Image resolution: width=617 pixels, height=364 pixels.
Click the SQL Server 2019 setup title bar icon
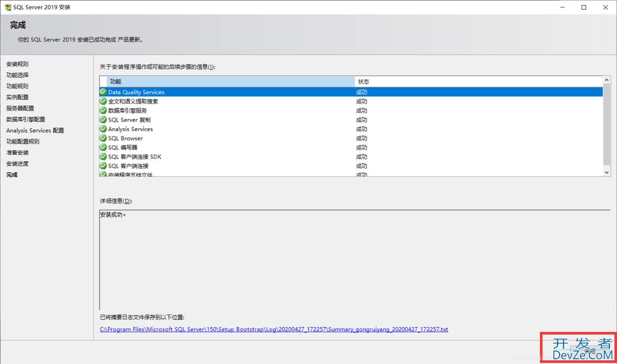coord(7,7)
